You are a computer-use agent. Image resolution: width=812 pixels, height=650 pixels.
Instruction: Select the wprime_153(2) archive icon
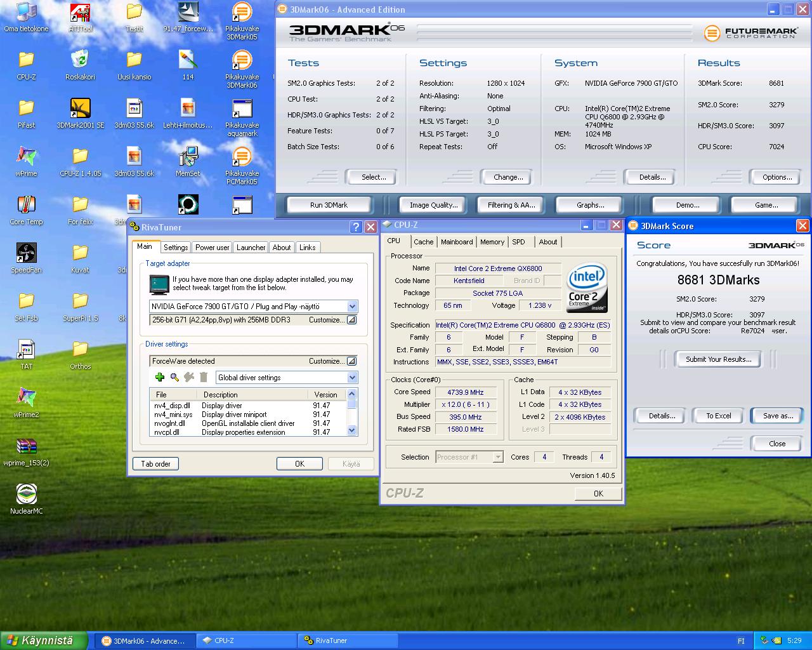(x=26, y=451)
